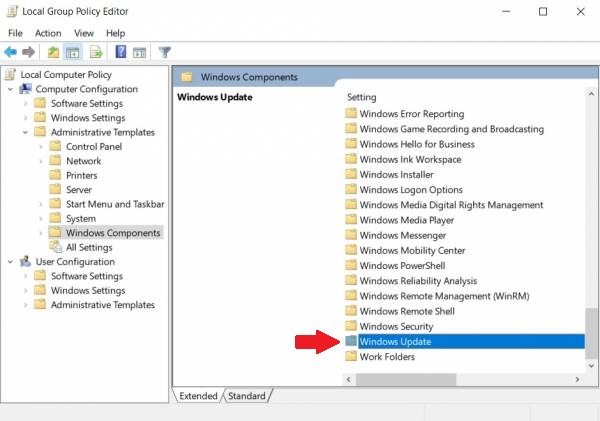Select Windows Error Reporting folder
The width and height of the screenshot is (600, 421).
[412, 114]
